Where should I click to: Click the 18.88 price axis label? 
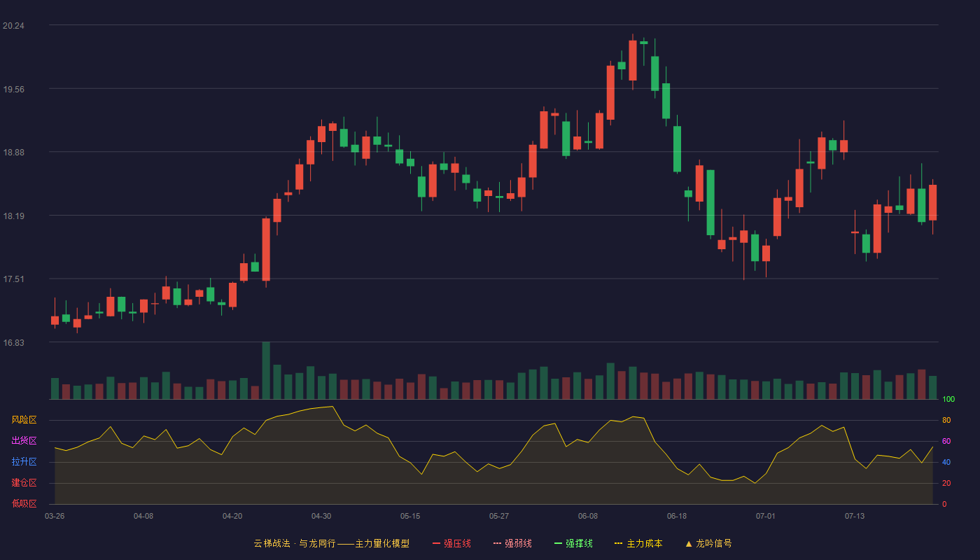click(13, 153)
